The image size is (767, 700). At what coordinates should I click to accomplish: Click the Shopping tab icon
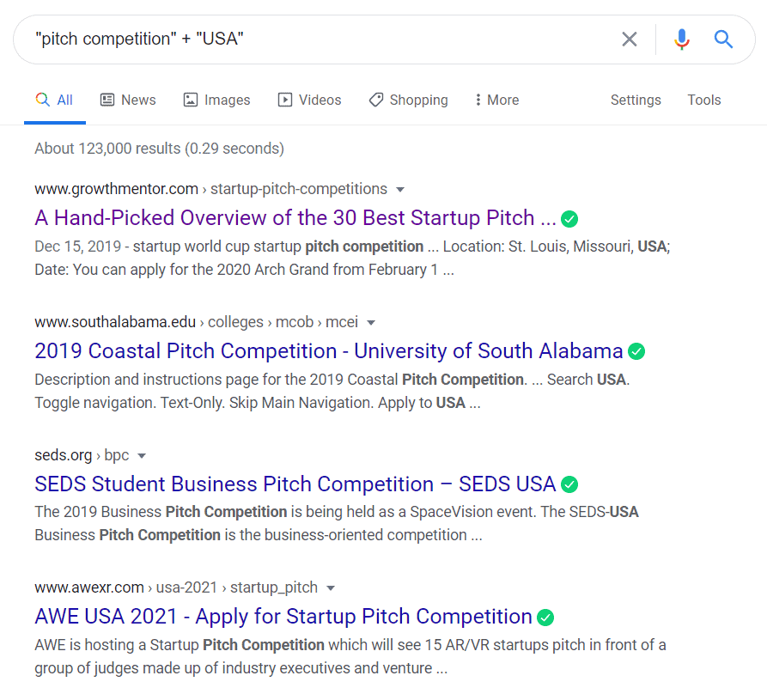point(375,100)
